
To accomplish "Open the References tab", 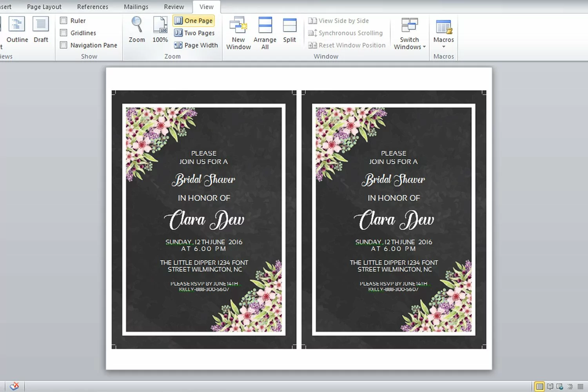I will [93, 7].
